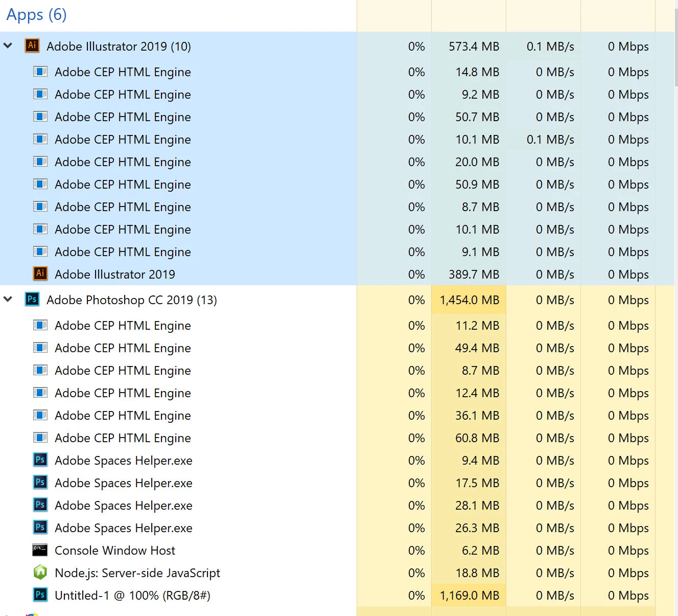Image resolution: width=678 pixels, height=616 pixels.
Task: Click the Ps icon of the 9.4 MB Spaces Helper
Action: [x=40, y=460]
